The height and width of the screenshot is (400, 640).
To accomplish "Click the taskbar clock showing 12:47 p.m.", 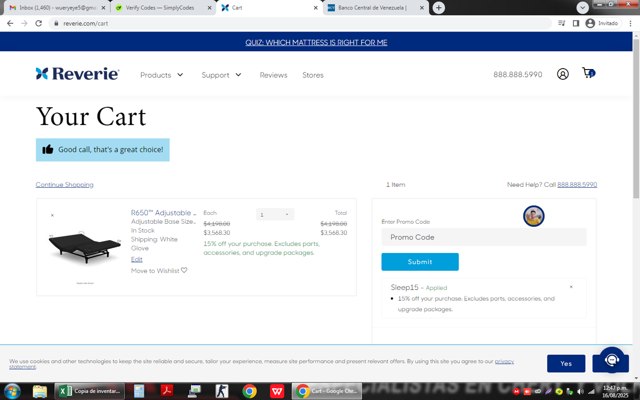I will (x=616, y=391).
